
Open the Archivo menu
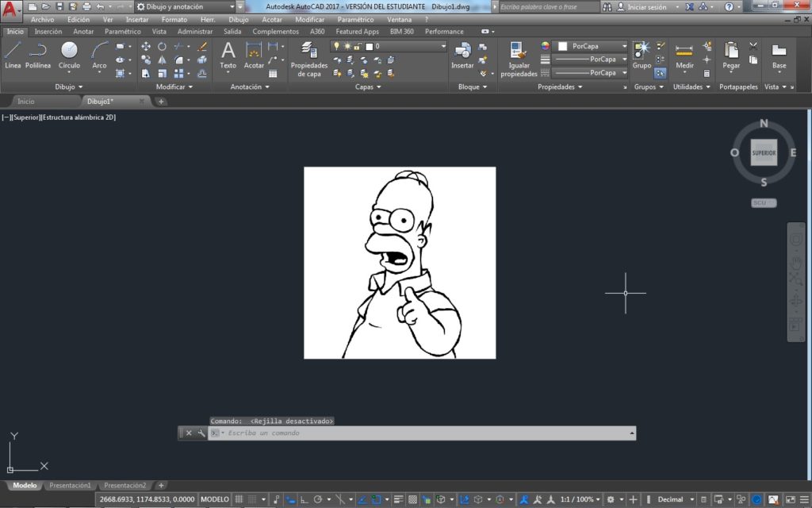pyautogui.click(x=42, y=20)
